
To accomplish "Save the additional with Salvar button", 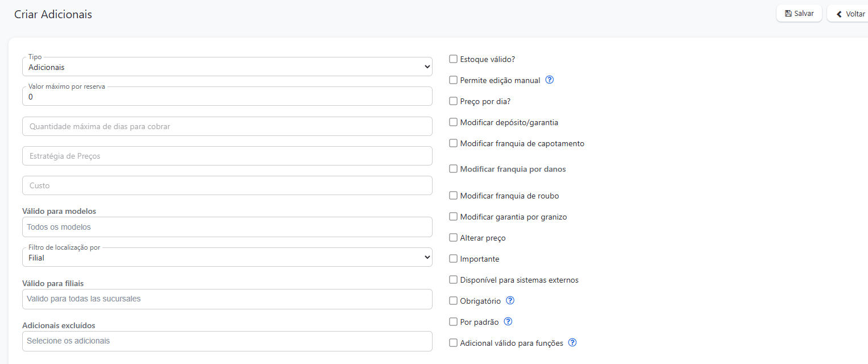I will click(799, 14).
